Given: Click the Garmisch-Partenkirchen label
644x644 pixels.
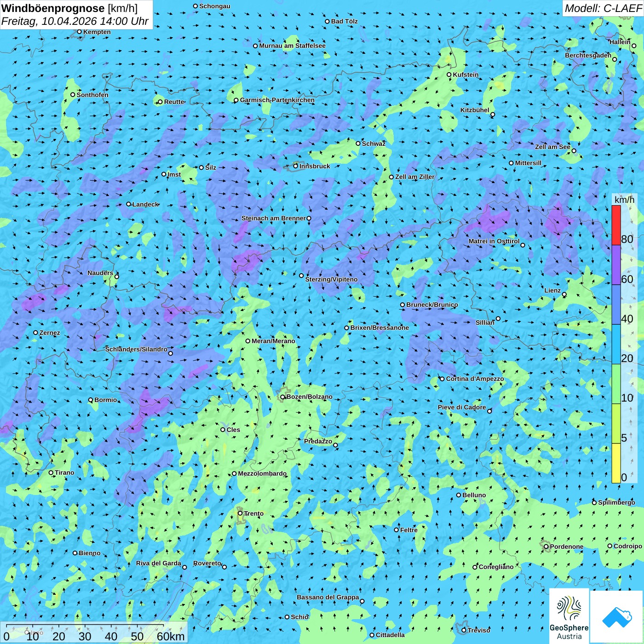Looking at the screenshot, I should click(x=277, y=100).
